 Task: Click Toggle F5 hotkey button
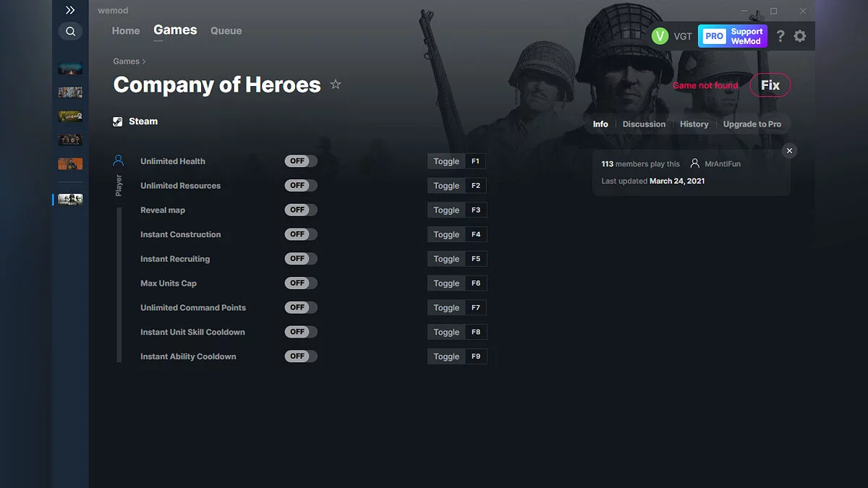click(457, 259)
